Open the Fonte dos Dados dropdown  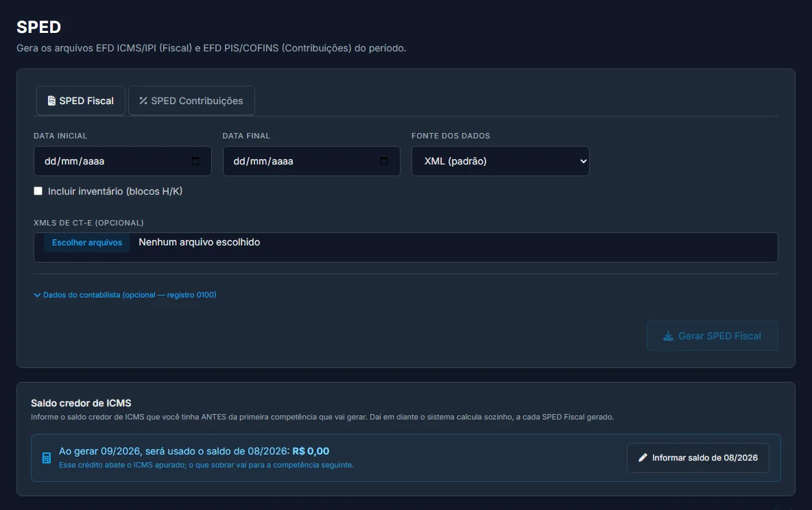coord(500,161)
